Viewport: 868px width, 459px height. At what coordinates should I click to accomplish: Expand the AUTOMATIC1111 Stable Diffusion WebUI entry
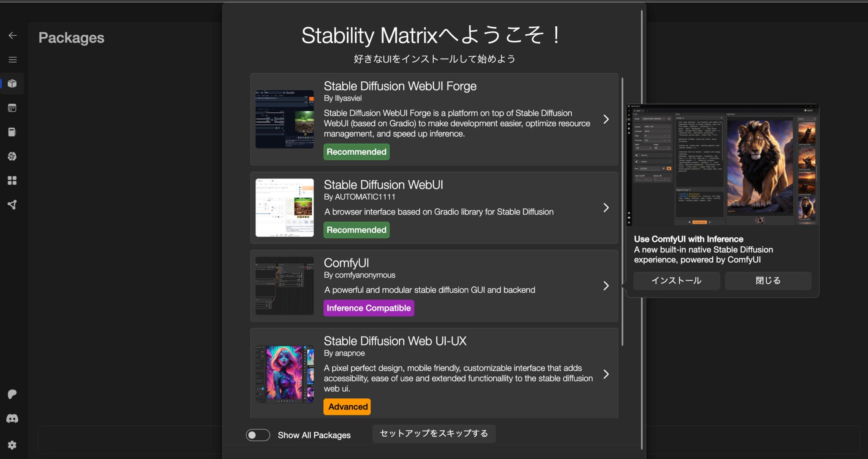(606, 208)
